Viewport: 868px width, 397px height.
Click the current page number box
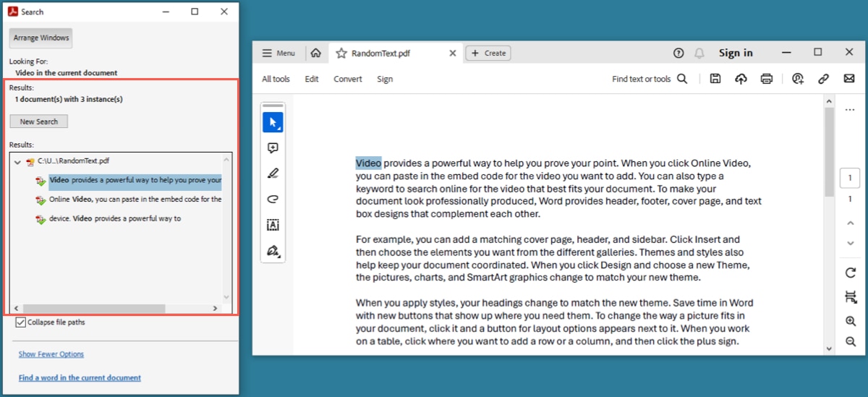[850, 178]
